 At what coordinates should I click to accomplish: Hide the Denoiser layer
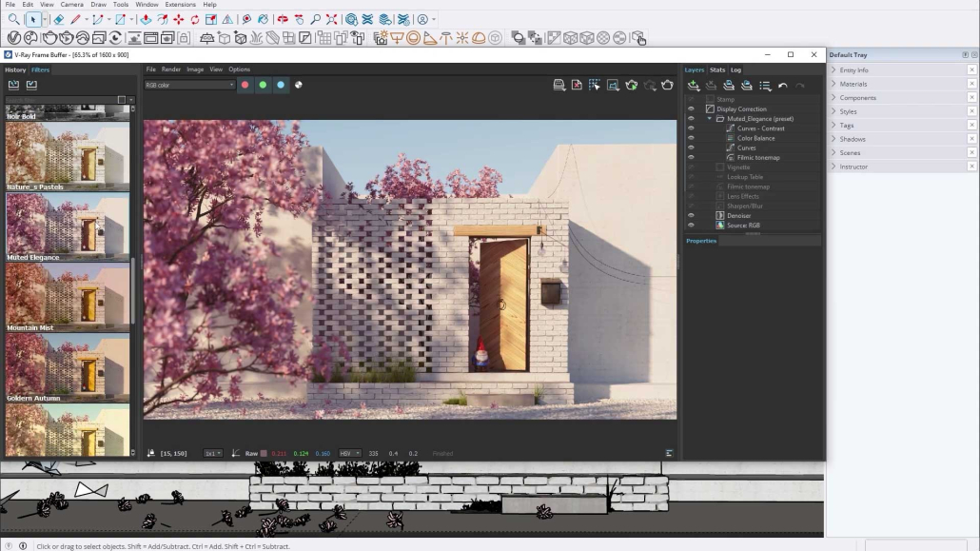(691, 215)
